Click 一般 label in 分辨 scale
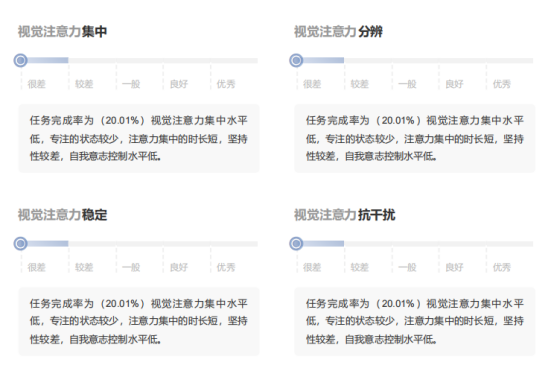The height and width of the screenshot is (368, 554). pos(407,84)
